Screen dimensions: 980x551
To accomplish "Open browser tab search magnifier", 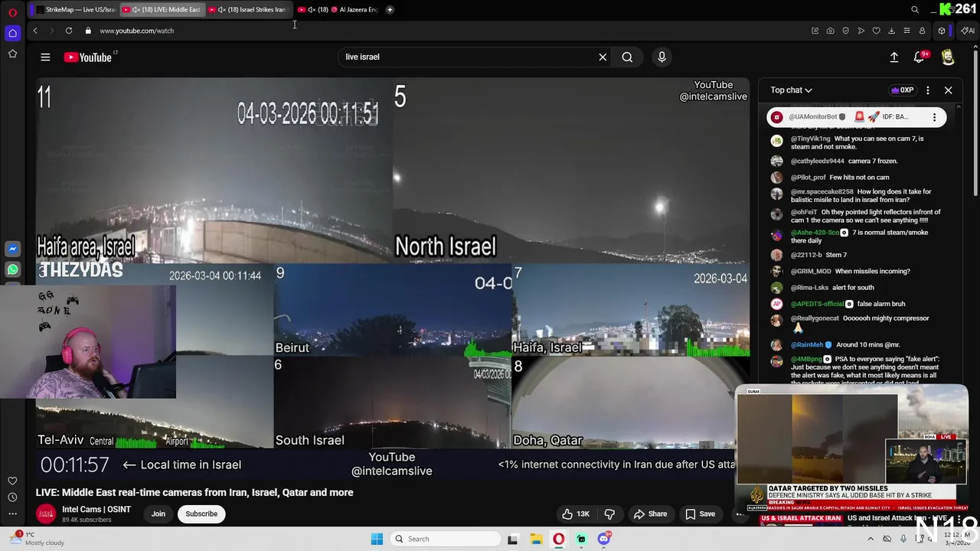I will (x=915, y=10).
